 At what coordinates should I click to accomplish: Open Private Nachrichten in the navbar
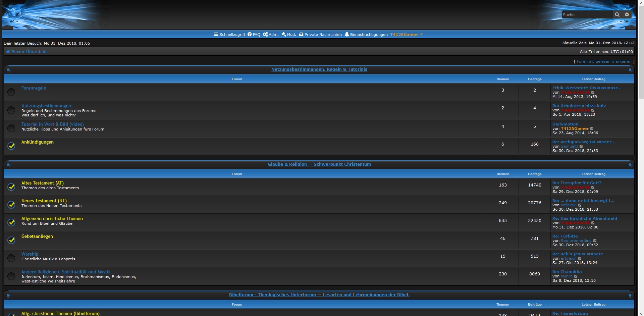(x=320, y=35)
